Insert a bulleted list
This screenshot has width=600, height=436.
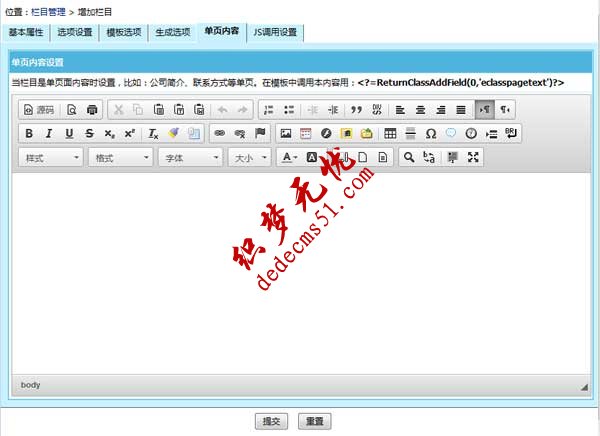[289, 110]
